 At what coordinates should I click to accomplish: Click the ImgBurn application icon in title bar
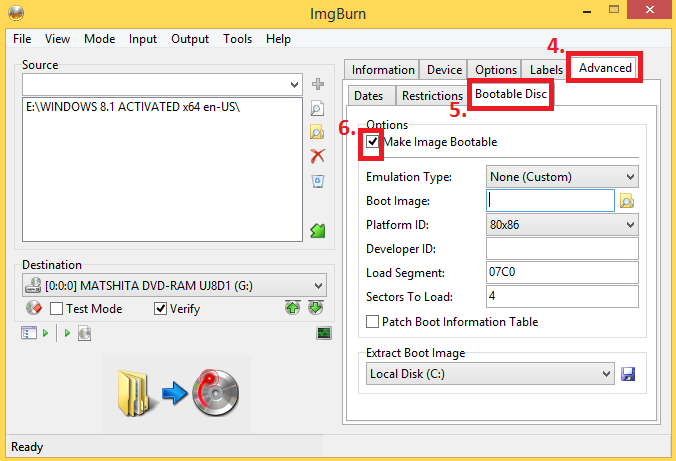click(x=16, y=13)
